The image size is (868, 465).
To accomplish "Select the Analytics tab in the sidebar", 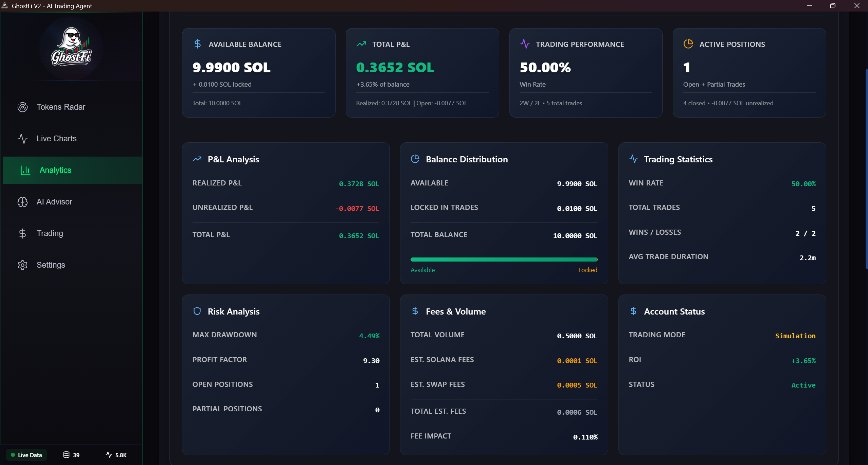I will (55, 170).
